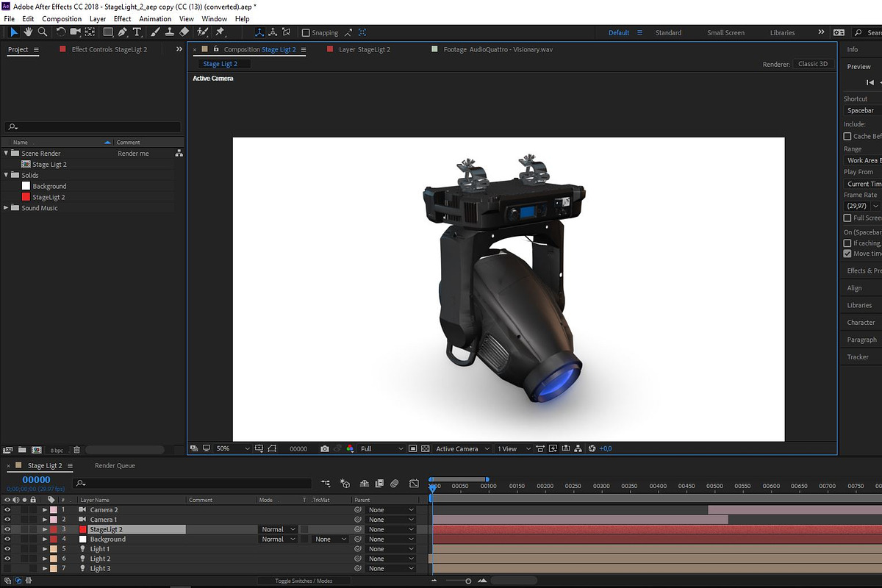Collapse the Scene Render folder

[7, 153]
